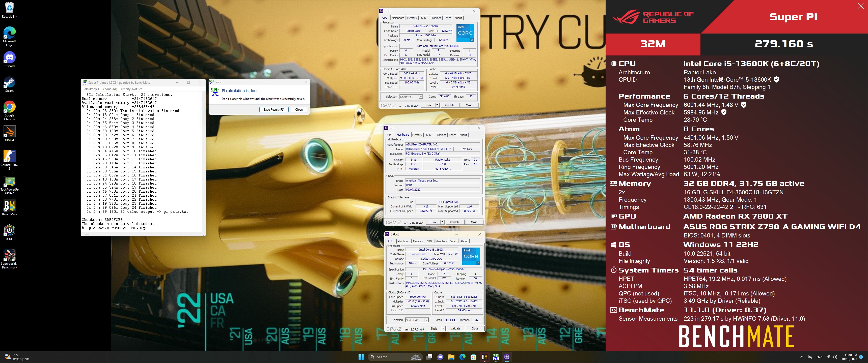Open Socket #1 dropdown in 1.456 V CPU-Z window
The image size is (868, 363).
(411, 97)
